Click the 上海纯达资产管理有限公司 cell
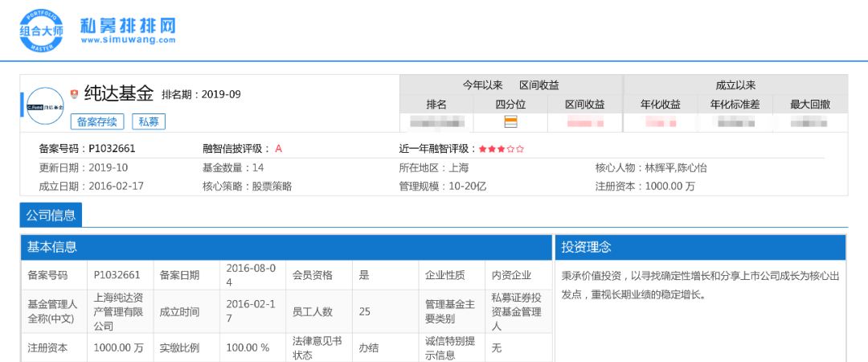Viewport: 868px width, 362px height. click(x=120, y=311)
